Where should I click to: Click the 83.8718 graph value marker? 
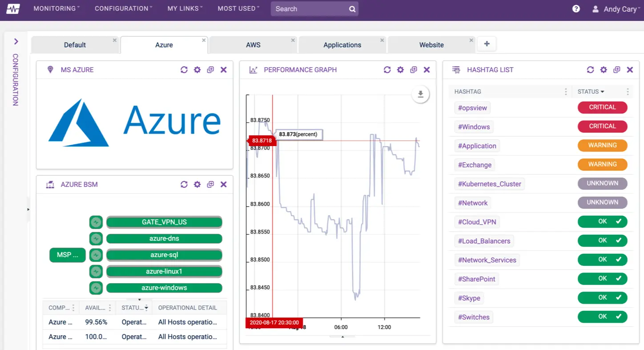coord(262,141)
